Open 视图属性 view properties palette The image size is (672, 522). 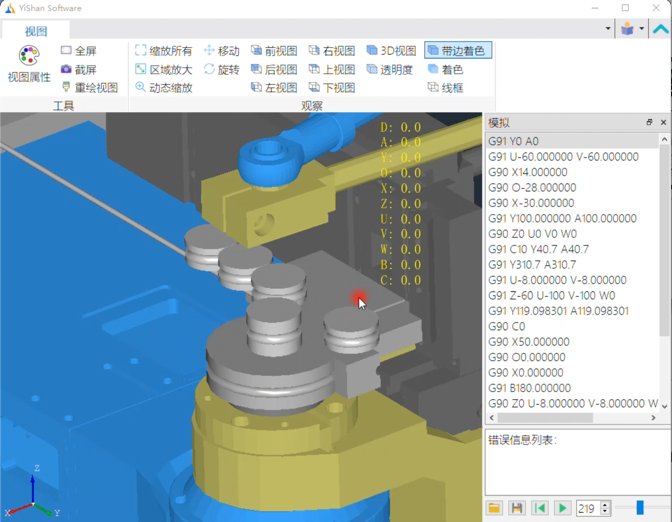29,63
